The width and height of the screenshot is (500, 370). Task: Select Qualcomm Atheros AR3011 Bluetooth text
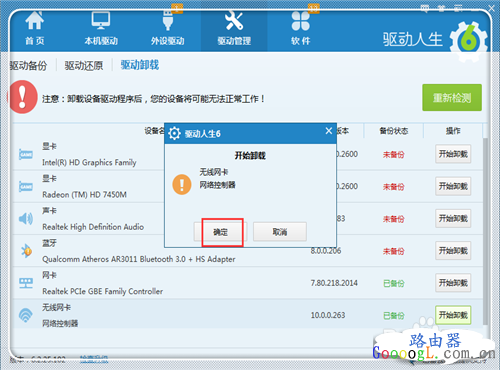pyautogui.click(x=138, y=259)
